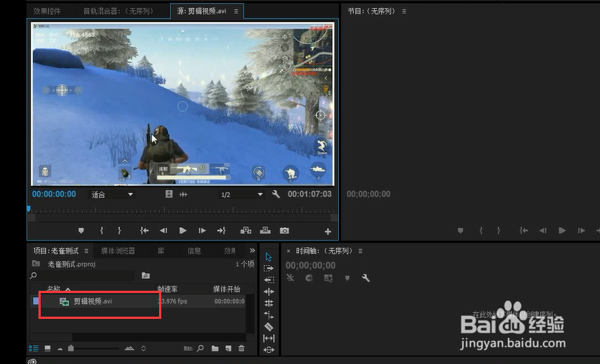
Task: Select the Track Select Forward tool
Action: coord(269,269)
